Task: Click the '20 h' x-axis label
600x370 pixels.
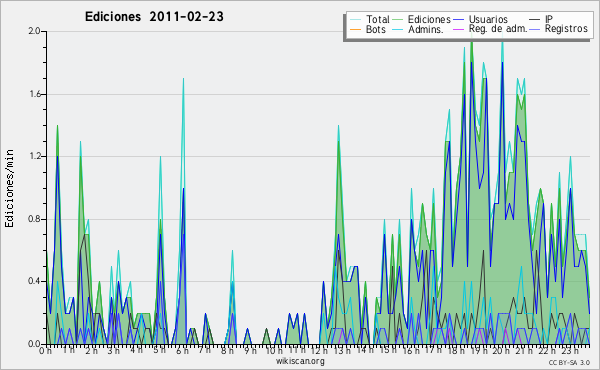Action: tap(502, 351)
